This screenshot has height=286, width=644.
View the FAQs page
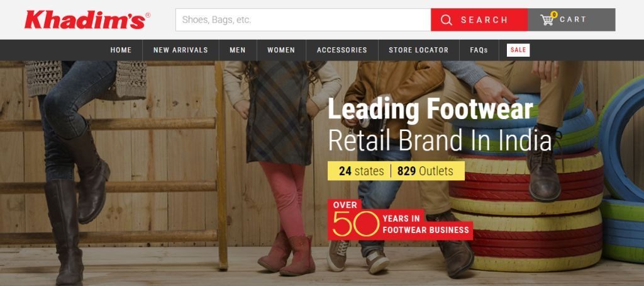479,50
